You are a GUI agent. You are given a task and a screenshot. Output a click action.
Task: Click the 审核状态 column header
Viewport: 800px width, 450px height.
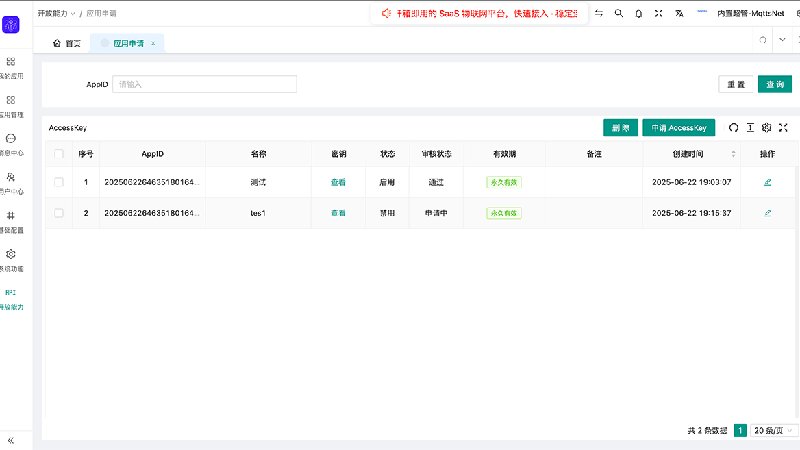point(436,154)
